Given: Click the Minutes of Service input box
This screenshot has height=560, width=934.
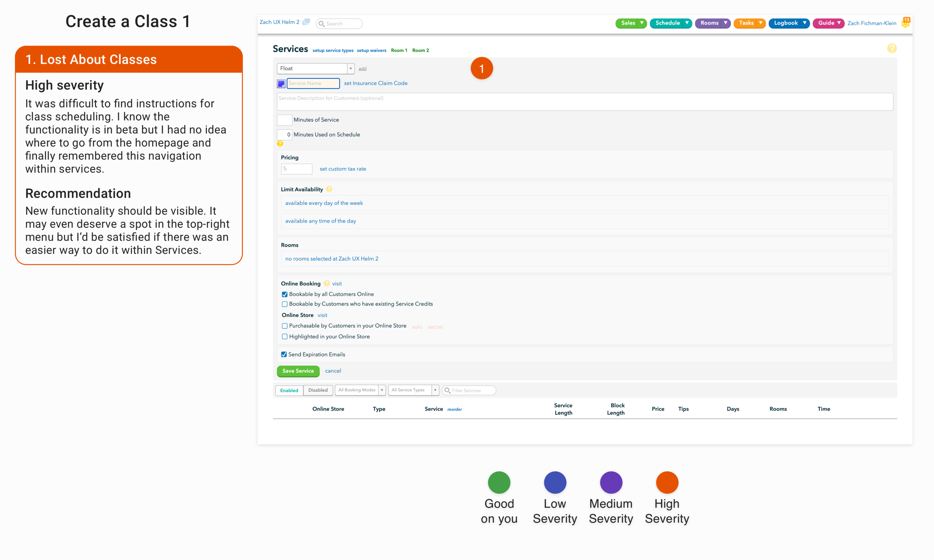Looking at the screenshot, I should click(x=284, y=120).
